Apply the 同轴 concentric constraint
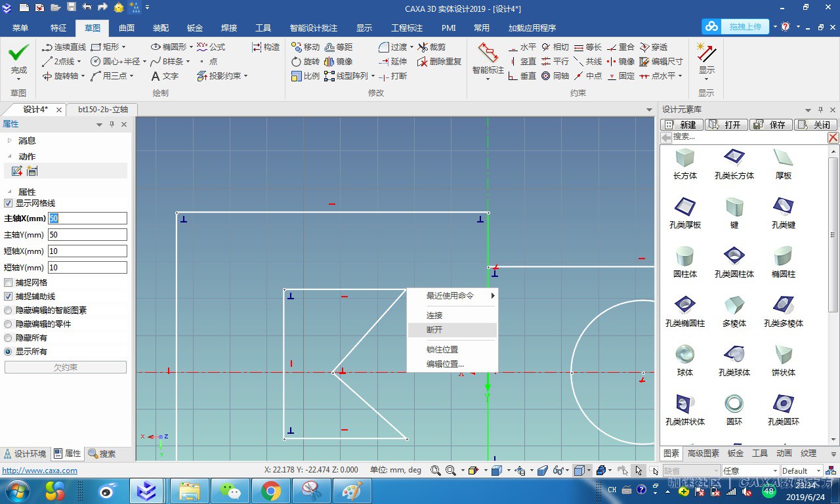Screen dimensions: 840x504 click(x=555, y=76)
